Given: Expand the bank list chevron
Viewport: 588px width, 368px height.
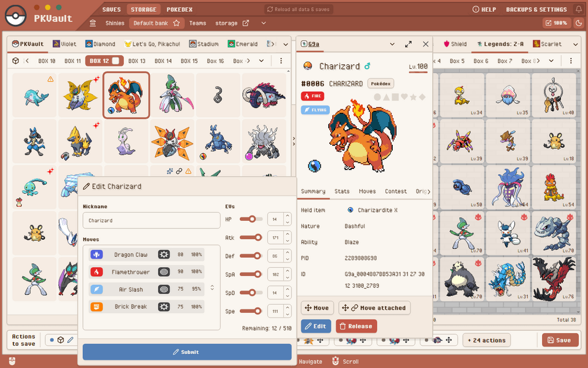Looking at the screenshot, I should [263, 24].
